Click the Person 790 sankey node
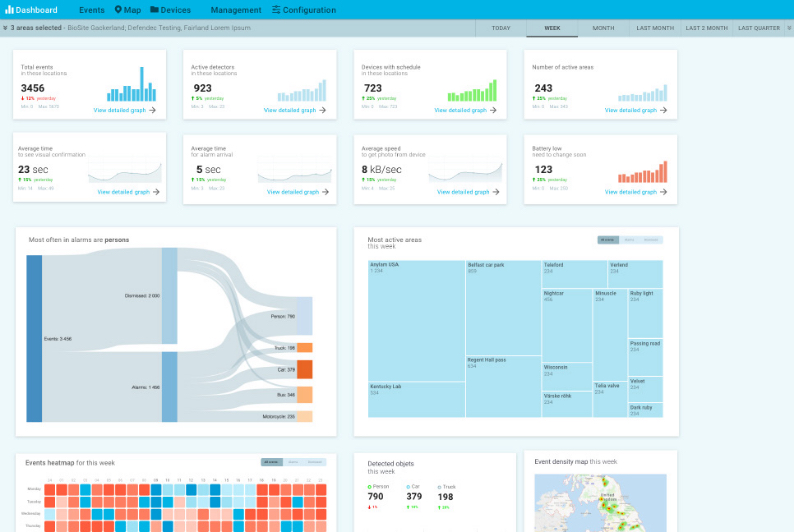The height and width of the screenshot is (532, 794). (x=304, y=316)
